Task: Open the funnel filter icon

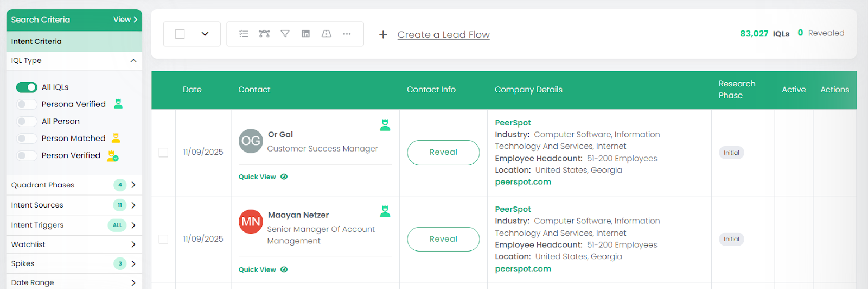Action: point(285,34)
